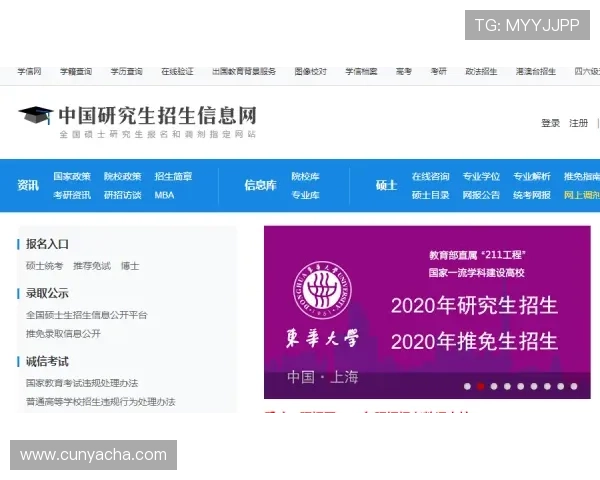Go to 在线验证 link
The width and height of the screenshot is (600, 480).
pos(177,72)
